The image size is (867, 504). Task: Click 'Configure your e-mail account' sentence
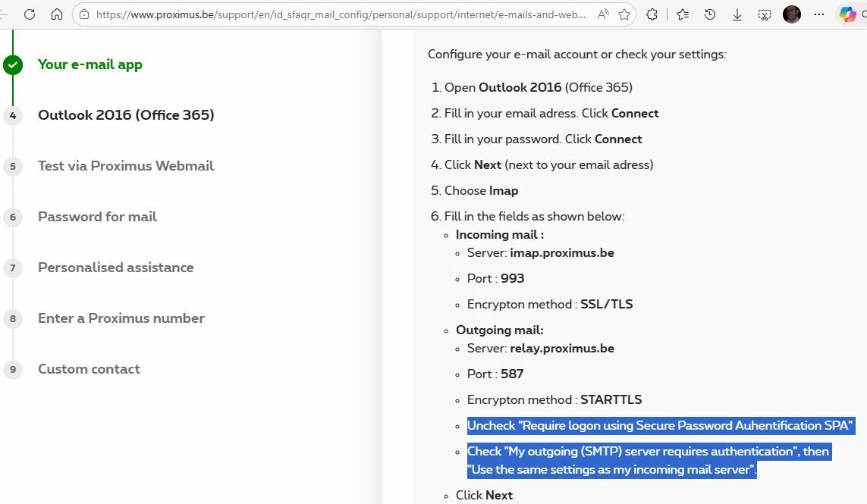point(576,54)
